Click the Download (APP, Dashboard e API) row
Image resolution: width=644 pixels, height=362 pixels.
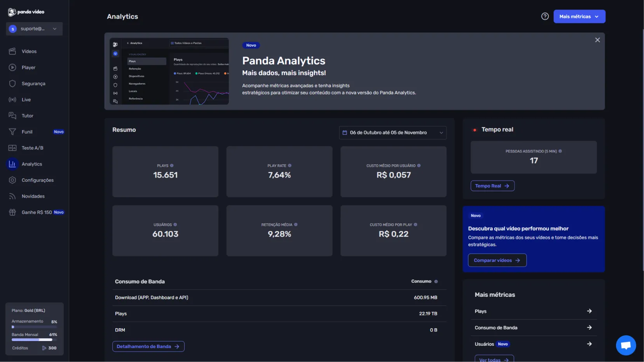coord(279,298)
